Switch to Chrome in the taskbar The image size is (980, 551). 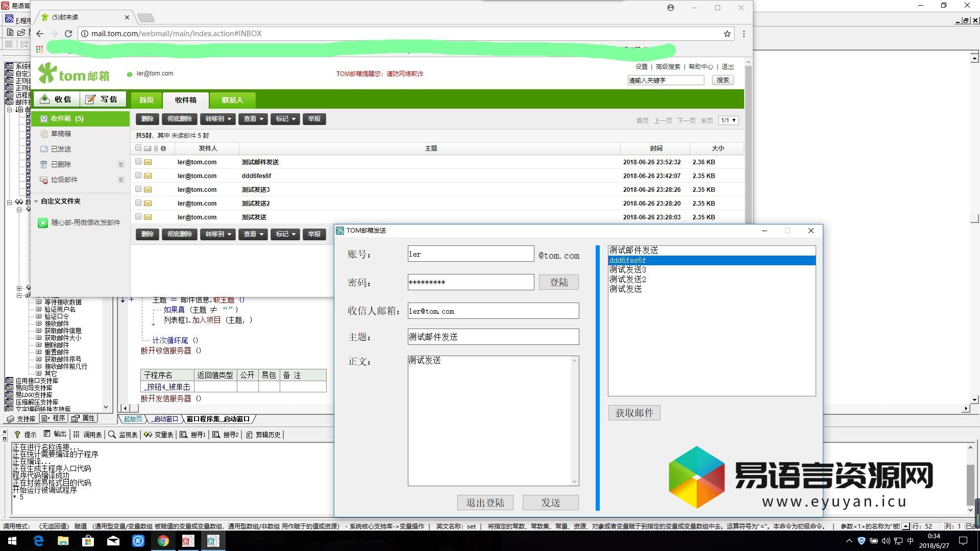point(163,541)
